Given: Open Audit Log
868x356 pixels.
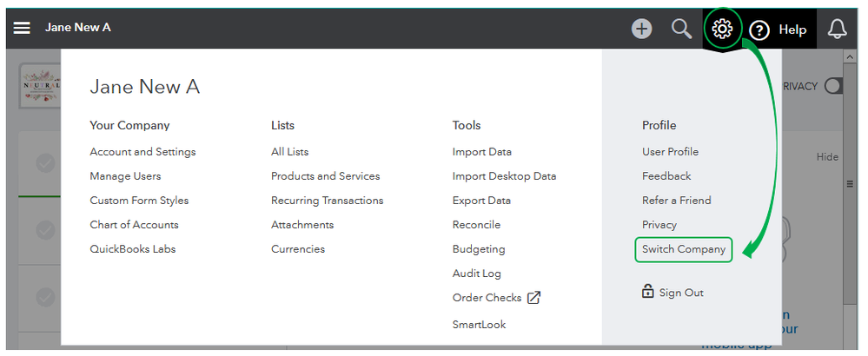Looking at the screenshot, I should tap(476, 274).
